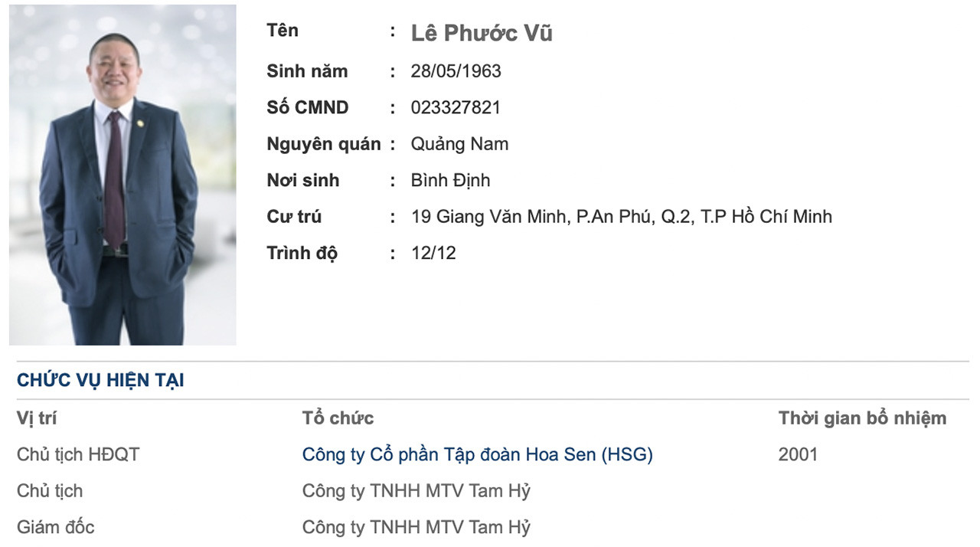Click the appointment year 2001
The height and width of the screenshot is (547, 980).
tap(798, 454)
